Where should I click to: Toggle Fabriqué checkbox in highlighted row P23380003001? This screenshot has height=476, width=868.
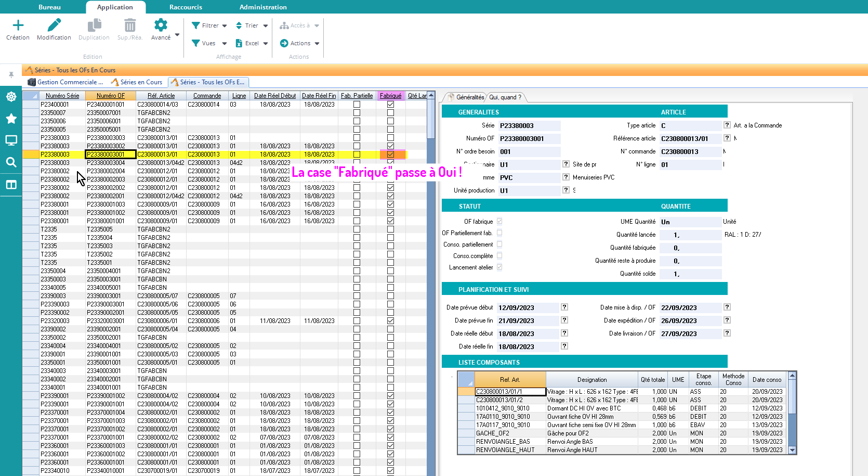tap(390, 155)
